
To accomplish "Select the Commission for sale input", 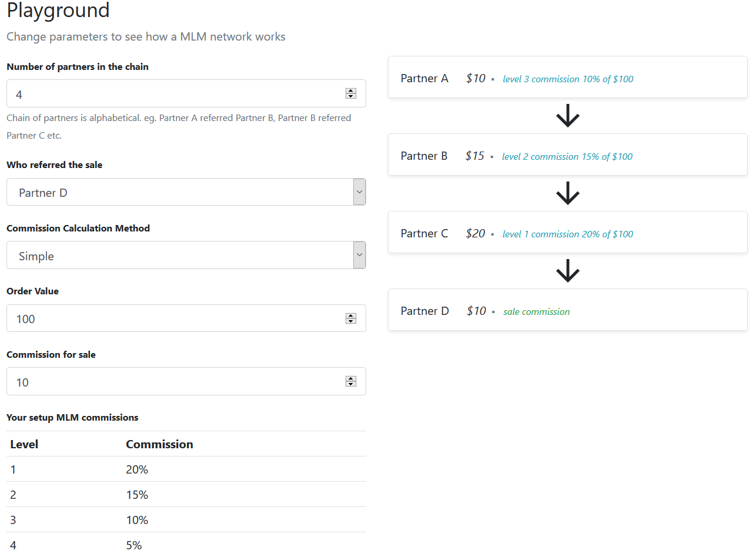I will click(x=176, y=382).
